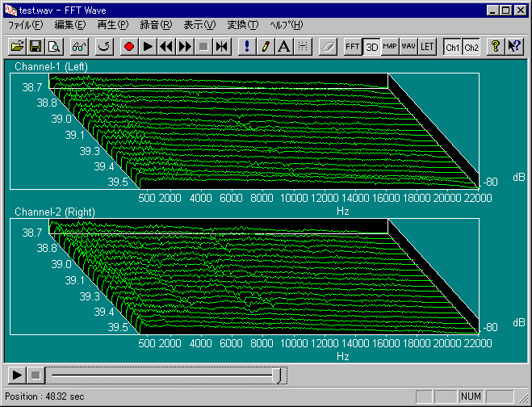Open the 表示(V) menu
Image resolution: width=532 pixels, height=407 pixels.
(x=199, y=25)
